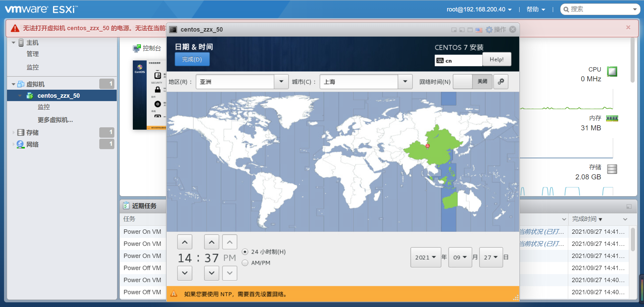
Task: Open the search box dropdown arrow
Action: [635, 9]
